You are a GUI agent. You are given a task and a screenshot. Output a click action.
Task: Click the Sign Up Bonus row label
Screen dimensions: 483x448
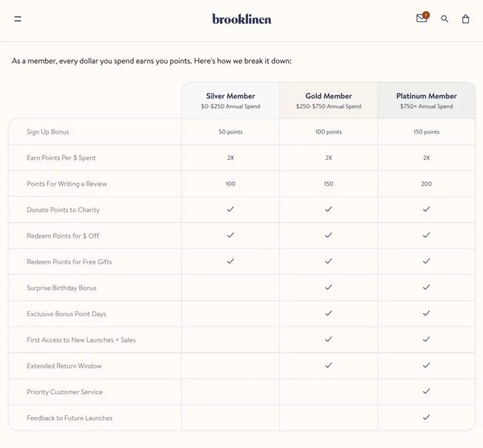[x=48, y=132]
